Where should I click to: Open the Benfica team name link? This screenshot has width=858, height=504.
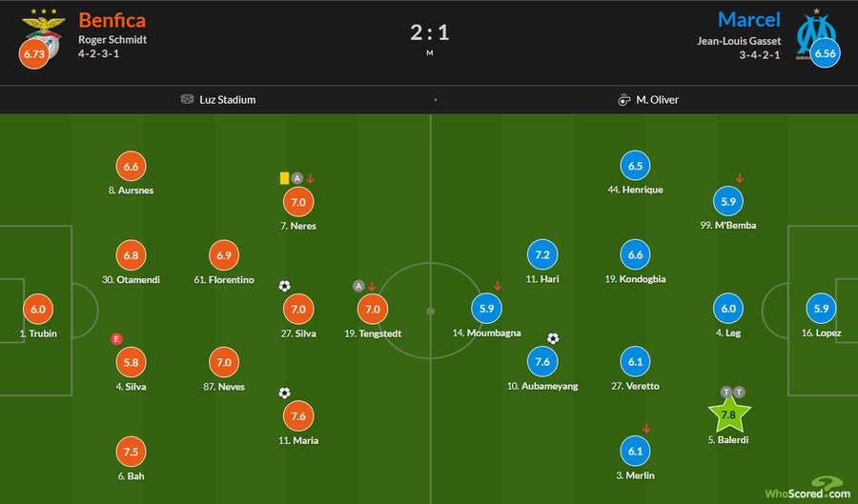112,20
